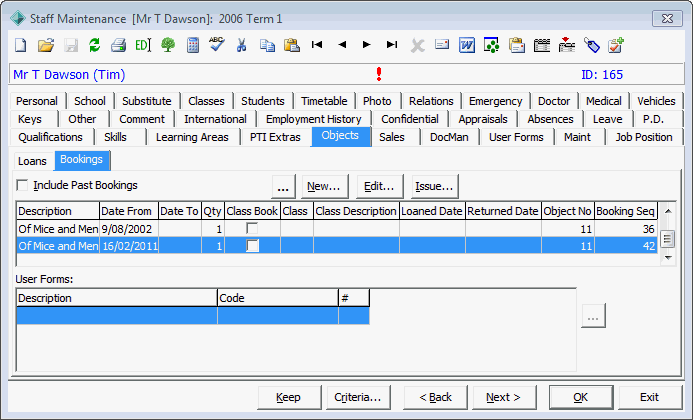The height and width of the screenshot is (420, 693).
Task: Tick the Include Past Bookings checkbox
Action: coord(22,185)
